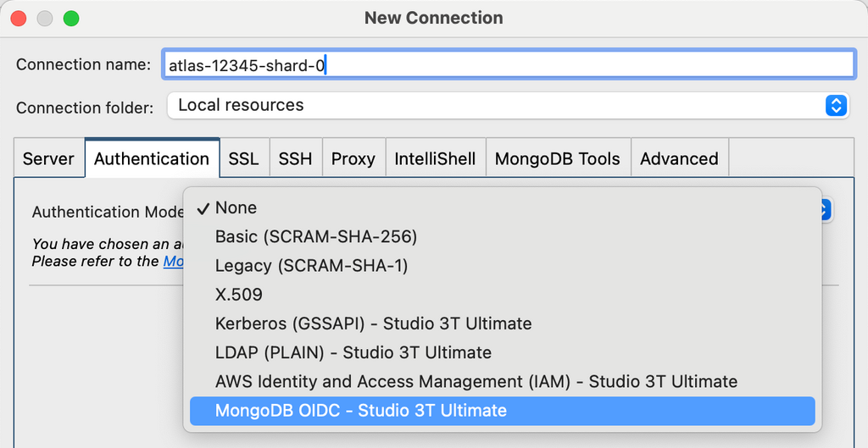Open the partially hidden documentation link
The width and height of the screenshot is (868, 448).
pos(174,262)
